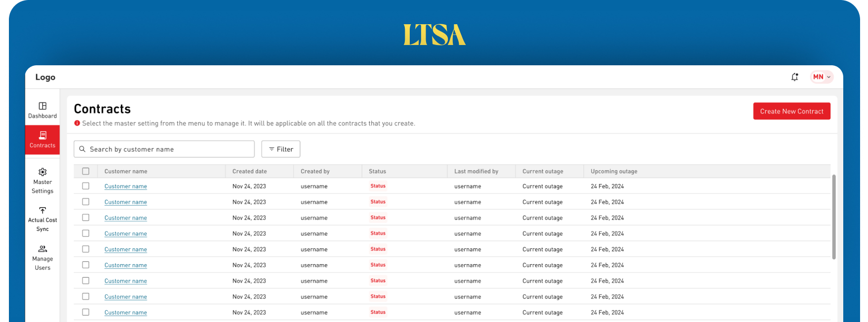The height and width of the screenshot is (322, 868).
Task: Check the fifth row's checkbox
Action: pos(86,249)
